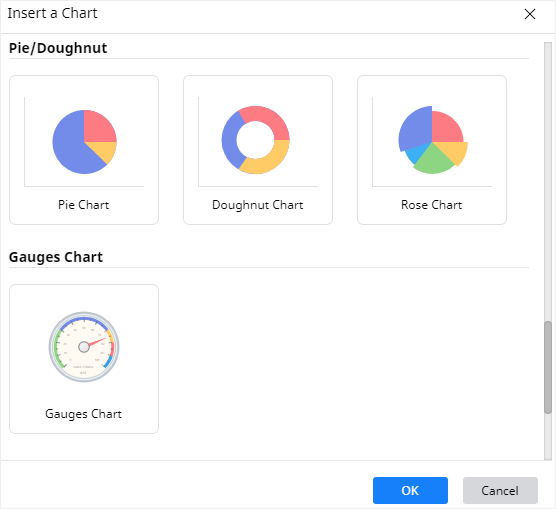
Task: Click the 'Pie Chart' text label
Action: 84,205
